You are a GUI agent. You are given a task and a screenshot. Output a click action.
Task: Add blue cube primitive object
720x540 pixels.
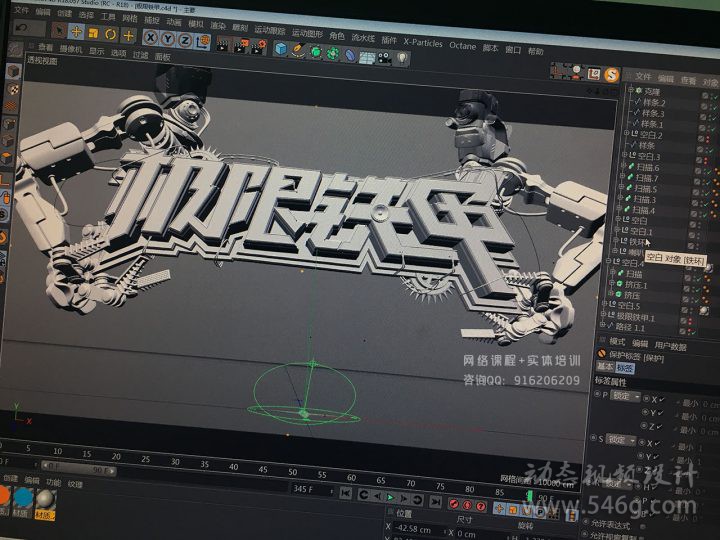click(x=281, y=49)
